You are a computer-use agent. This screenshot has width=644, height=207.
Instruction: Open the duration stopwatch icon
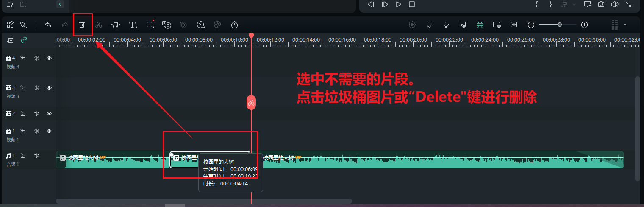click(234, 25)
